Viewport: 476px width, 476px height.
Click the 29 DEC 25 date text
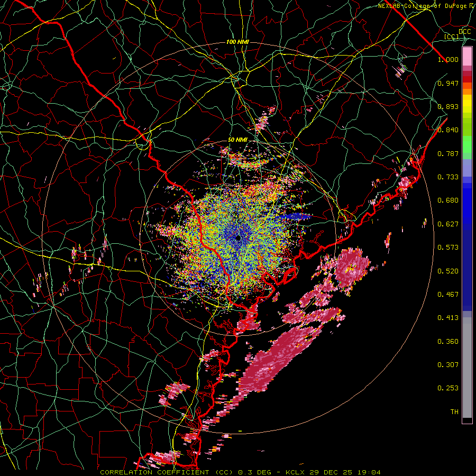click(331, 472)
